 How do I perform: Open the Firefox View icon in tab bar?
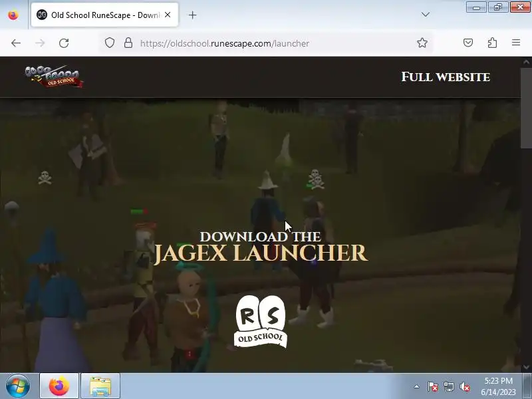coord(13,15)
